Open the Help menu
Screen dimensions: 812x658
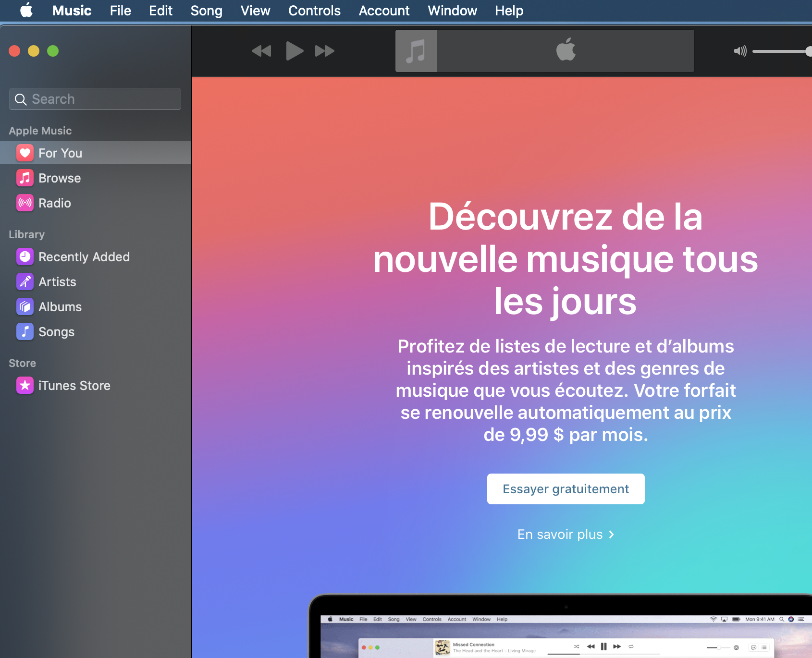(x=509, y=11)
